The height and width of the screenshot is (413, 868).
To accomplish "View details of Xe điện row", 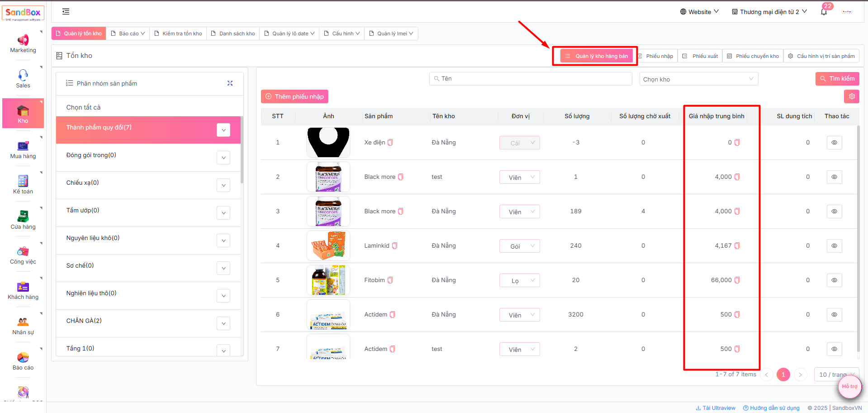I will pyautogui.click(x=834, y=143).
